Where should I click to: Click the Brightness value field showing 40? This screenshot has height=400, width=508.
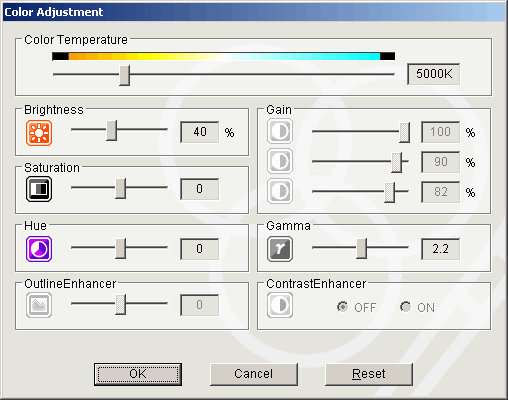tap(200, 132)
